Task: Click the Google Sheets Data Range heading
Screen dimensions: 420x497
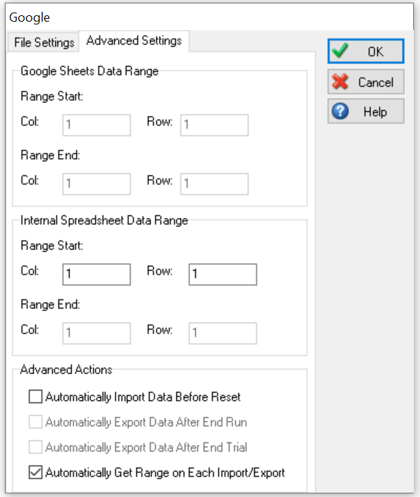Action: point(89,71)
